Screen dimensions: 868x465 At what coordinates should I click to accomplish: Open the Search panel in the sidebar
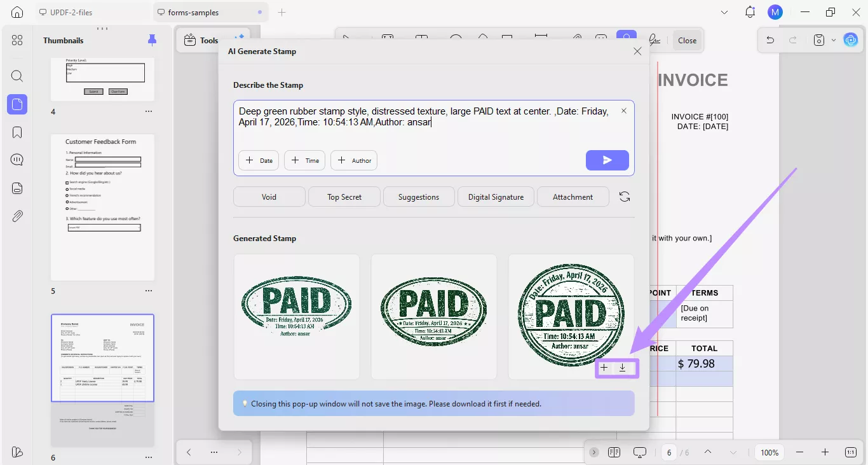(17, 76)
